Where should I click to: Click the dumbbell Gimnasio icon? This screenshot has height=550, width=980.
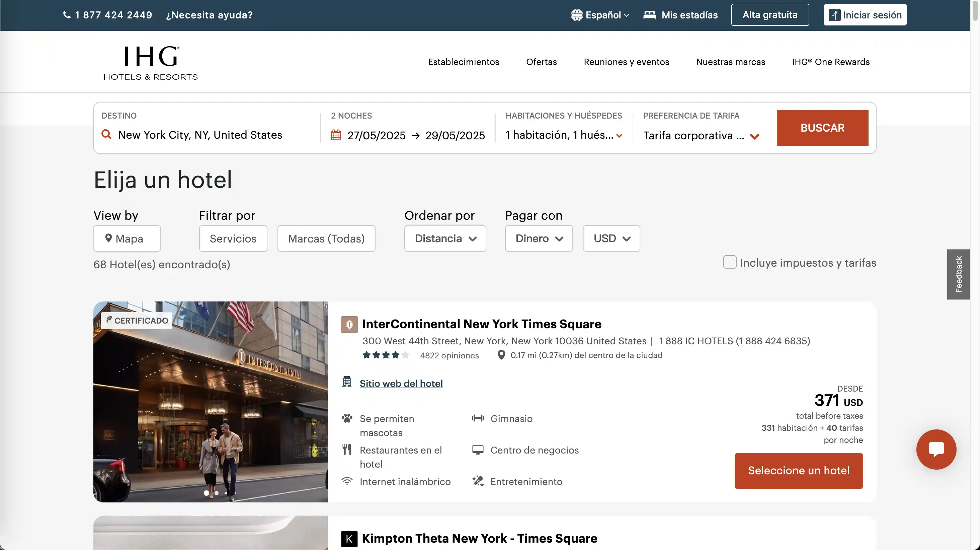(x=478, y=418)
